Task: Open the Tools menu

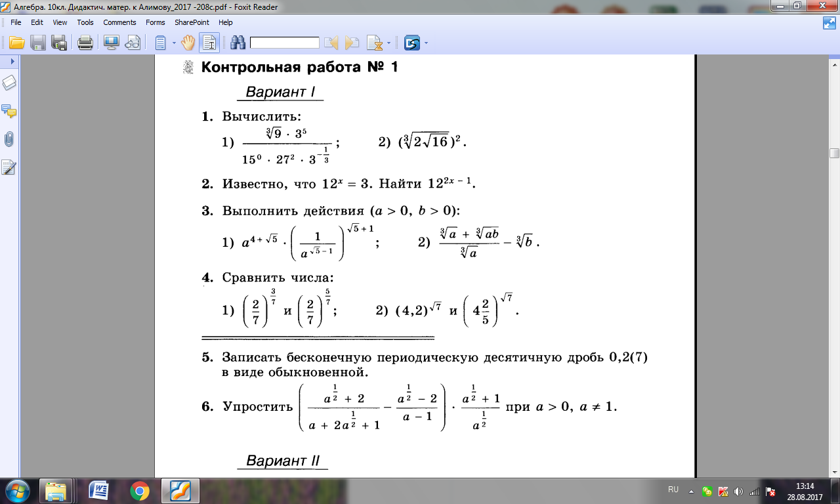Action: tap(85, 22)
